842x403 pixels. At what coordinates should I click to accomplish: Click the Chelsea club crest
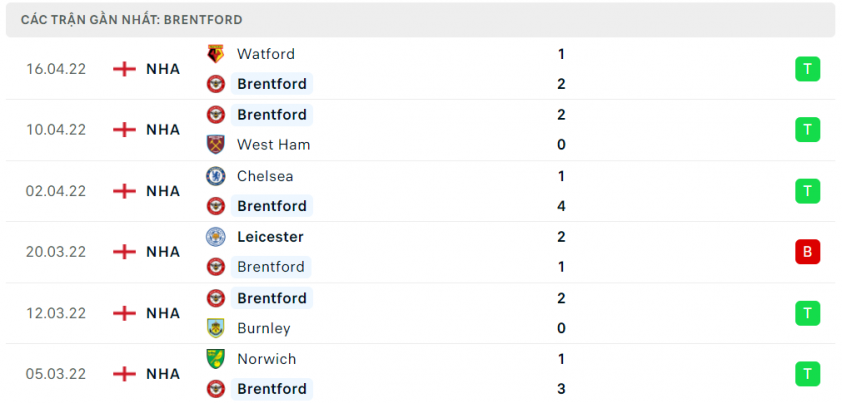click(x=216, y=176)
